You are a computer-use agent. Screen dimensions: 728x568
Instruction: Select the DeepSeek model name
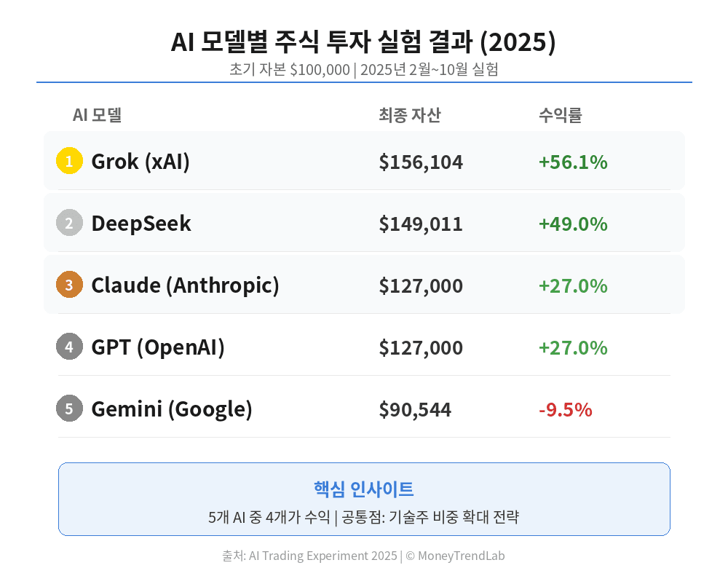[141, 223]
